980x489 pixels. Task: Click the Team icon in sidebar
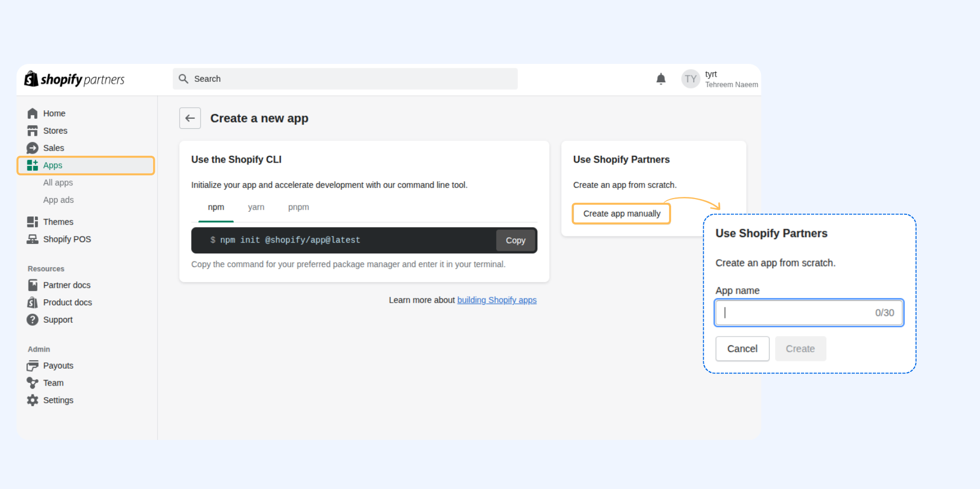pos(33,383)
